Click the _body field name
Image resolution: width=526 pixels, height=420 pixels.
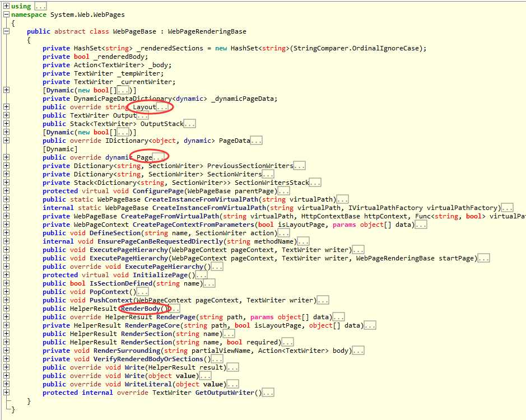[160, 65]
